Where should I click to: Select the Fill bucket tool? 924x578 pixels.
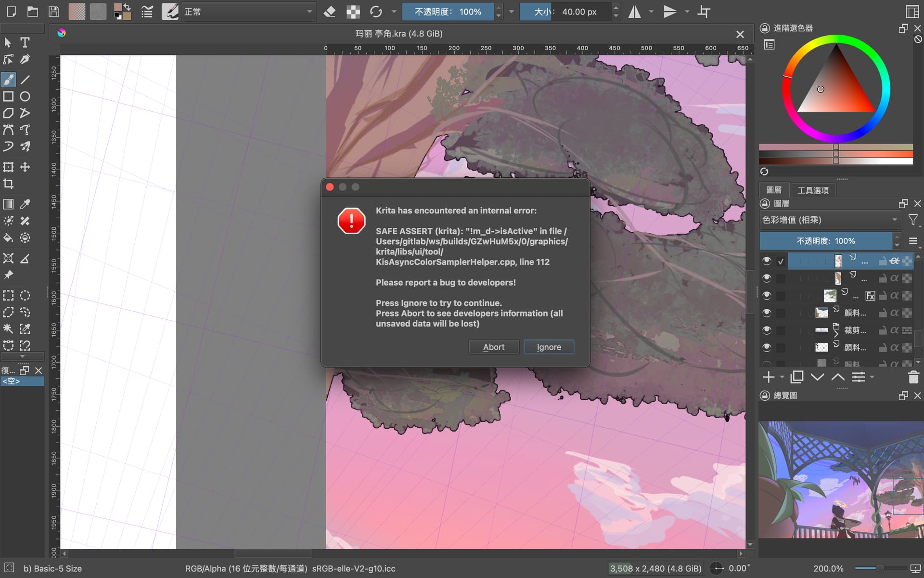click(x=8, y=237)
